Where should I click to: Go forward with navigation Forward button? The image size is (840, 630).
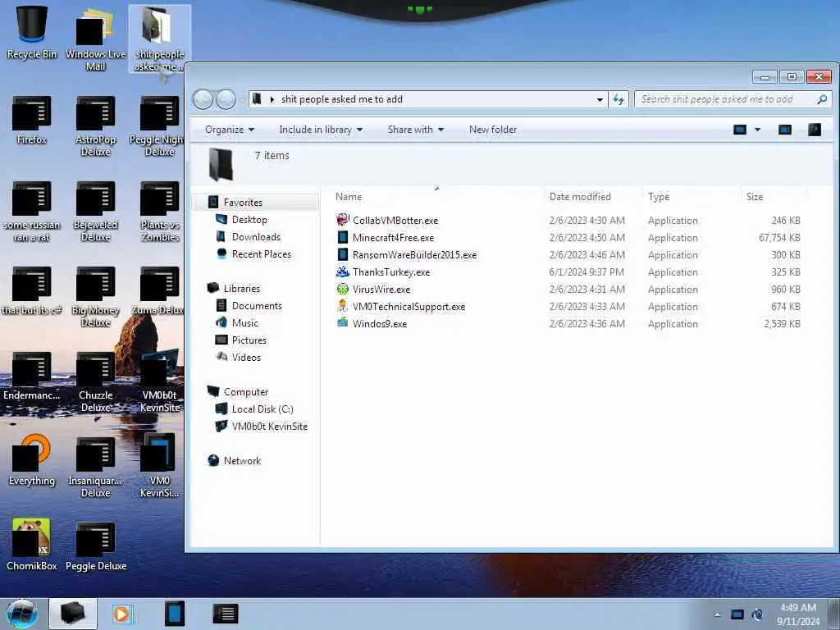pyautogui.click(x=226, y=99)
